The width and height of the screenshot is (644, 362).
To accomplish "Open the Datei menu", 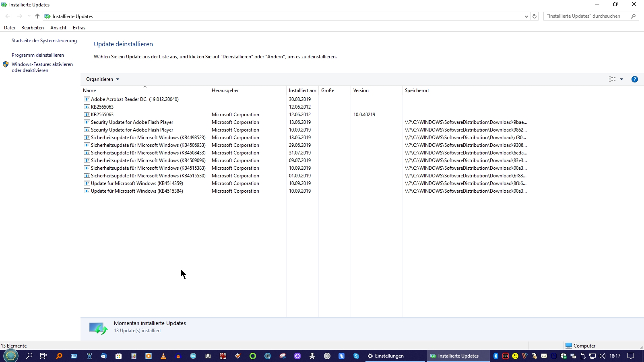I will (9, 28).
